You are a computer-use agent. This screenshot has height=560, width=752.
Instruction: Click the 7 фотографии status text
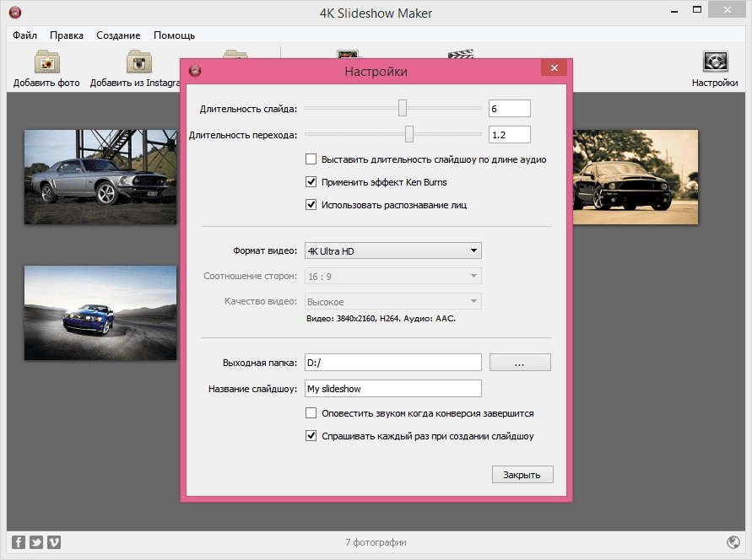tap(376, 542)
